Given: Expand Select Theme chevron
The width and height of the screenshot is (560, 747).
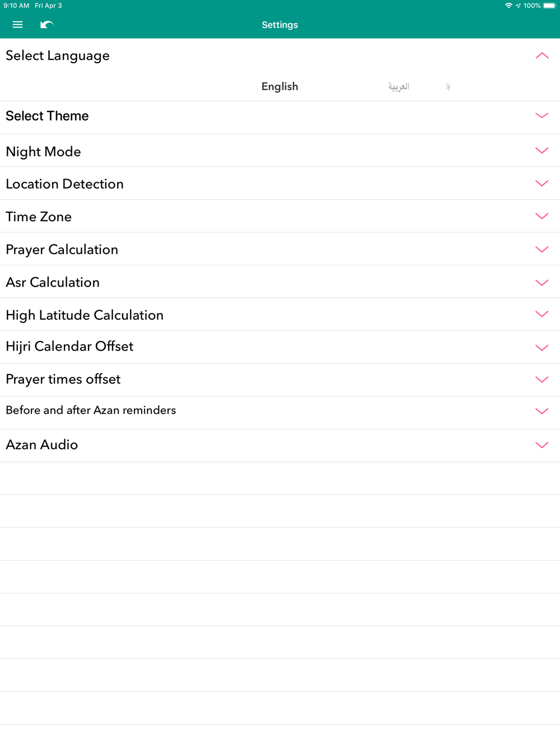Looking at the screenshot, I should click(542, 116).
